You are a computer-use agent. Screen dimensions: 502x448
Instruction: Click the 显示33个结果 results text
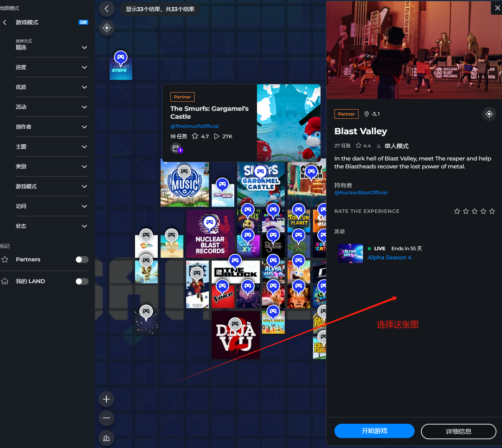click(160, 9)
